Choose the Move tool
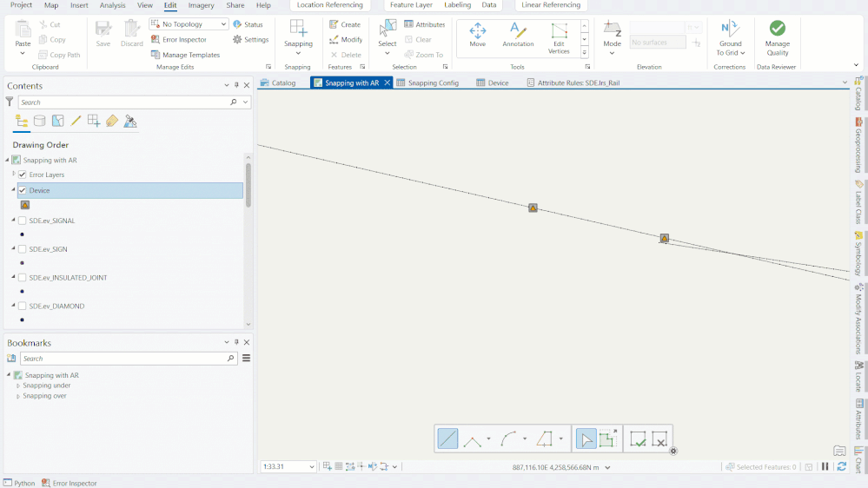Viewport: 868px width, 488px height. point(477,35)
